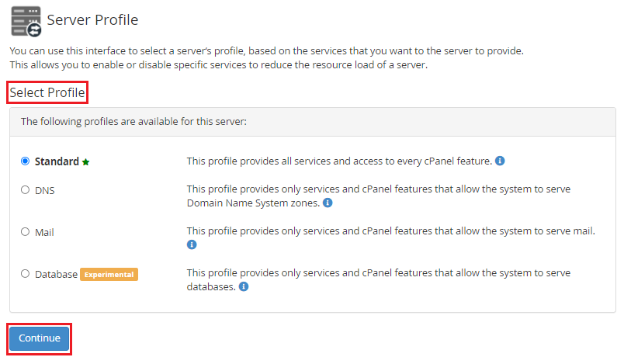Screen dimensions: 624x364
Task: Select the Standard profile radio button
Action: coord(26,161)
